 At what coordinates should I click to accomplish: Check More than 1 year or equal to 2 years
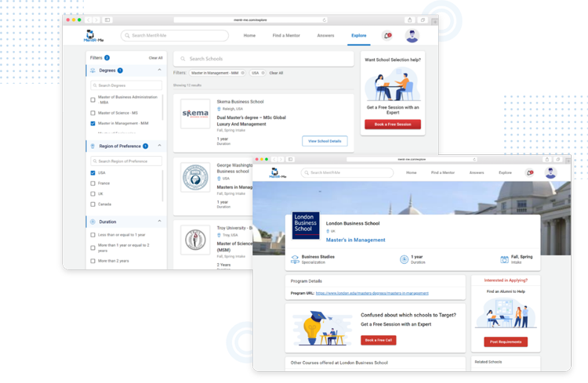pyautogui.click(x=93, y=248)
